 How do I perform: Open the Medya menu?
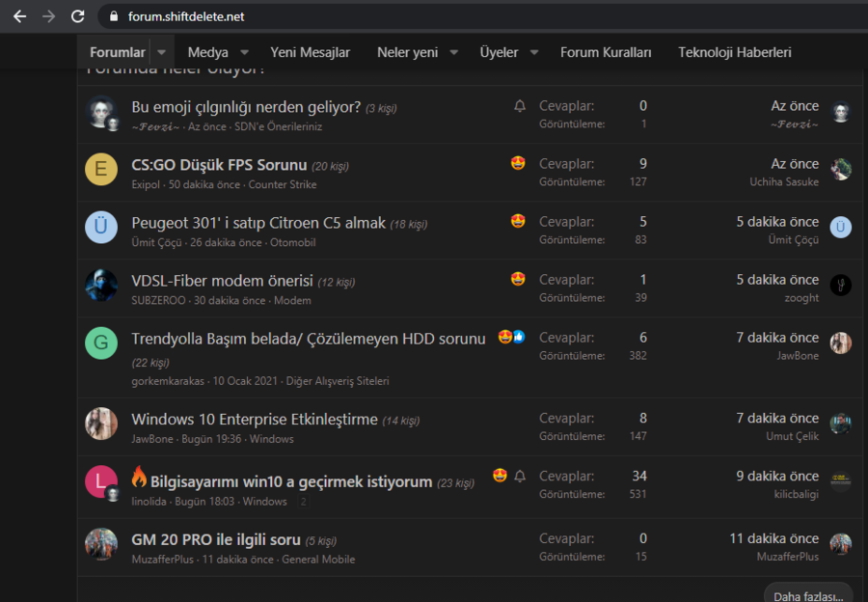point(207,53)
